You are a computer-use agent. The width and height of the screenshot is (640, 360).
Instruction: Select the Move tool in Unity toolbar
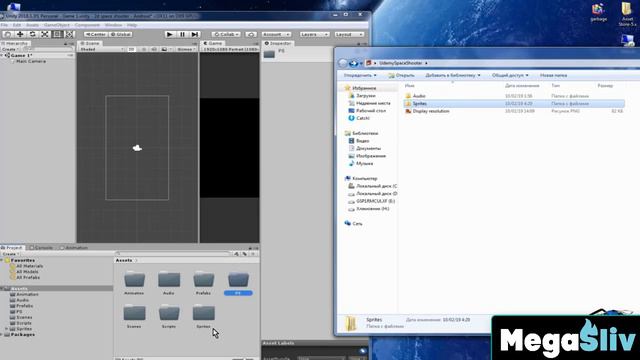click(x=20, y=34)
